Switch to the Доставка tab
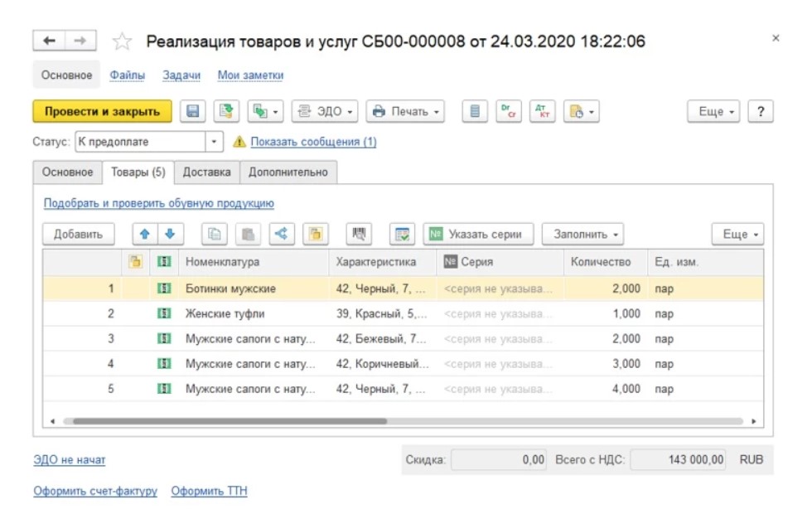Image resolution: width=812 pixels, height=509 pixels. click(x=206, y=172)
